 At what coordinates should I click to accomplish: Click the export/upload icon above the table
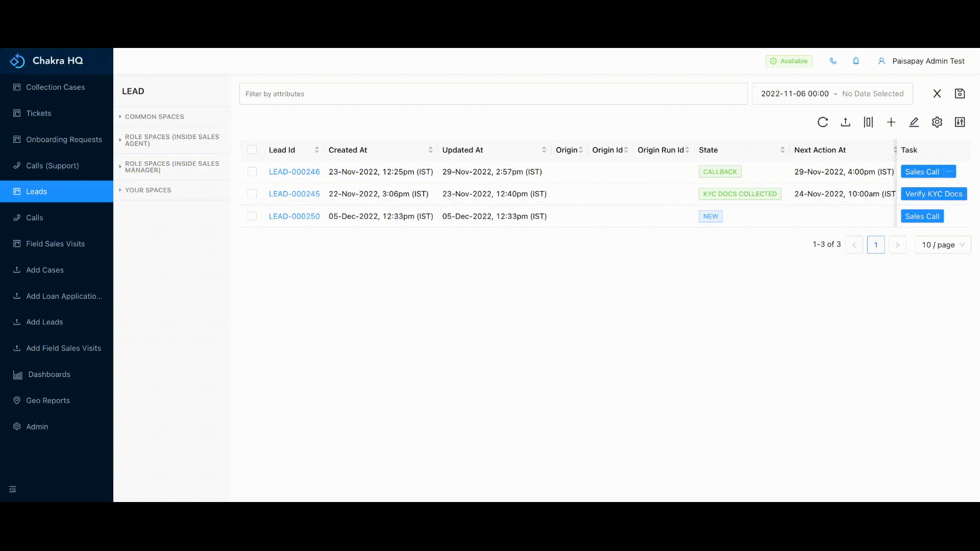tap(846, 122)
